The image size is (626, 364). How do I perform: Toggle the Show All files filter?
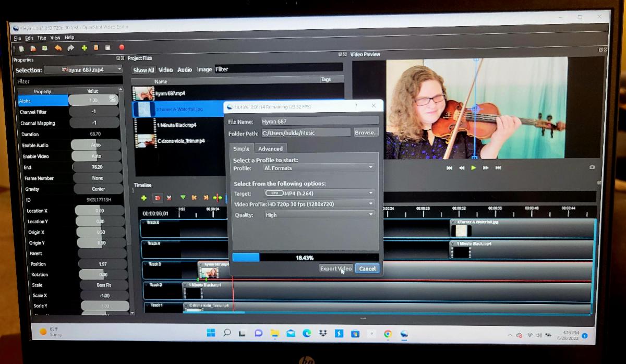point(143,70)
